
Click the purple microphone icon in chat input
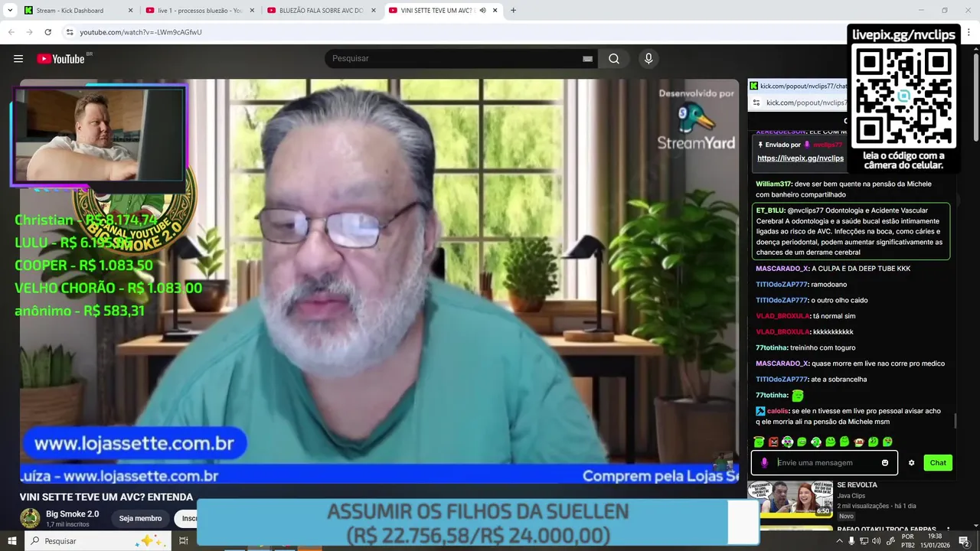pyautogui.click(x=764, y=462)
